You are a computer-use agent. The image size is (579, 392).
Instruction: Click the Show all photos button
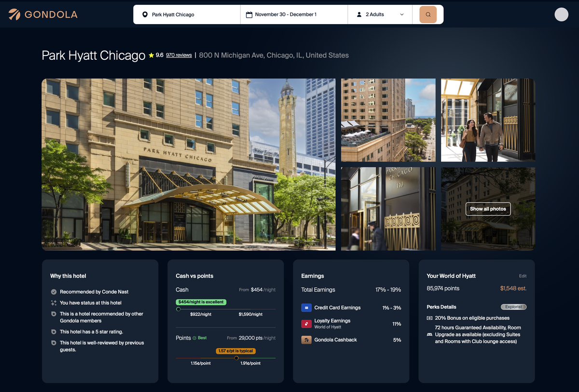[x=488, y=209]
